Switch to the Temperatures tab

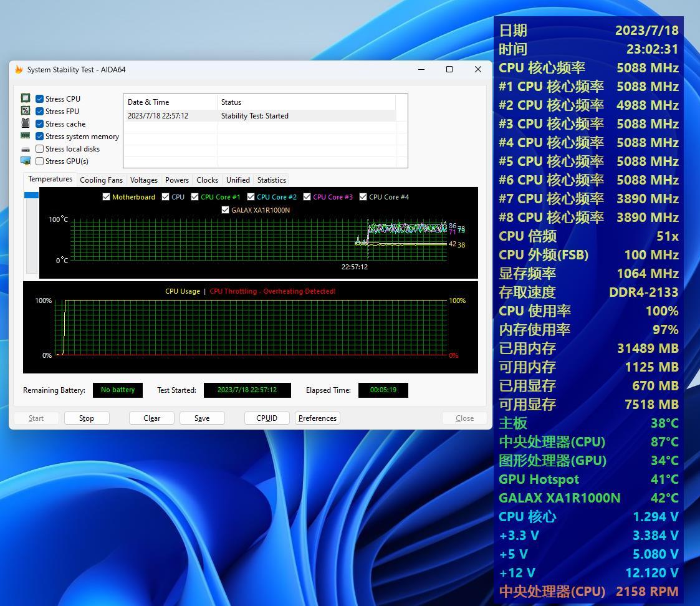point(50,179)
